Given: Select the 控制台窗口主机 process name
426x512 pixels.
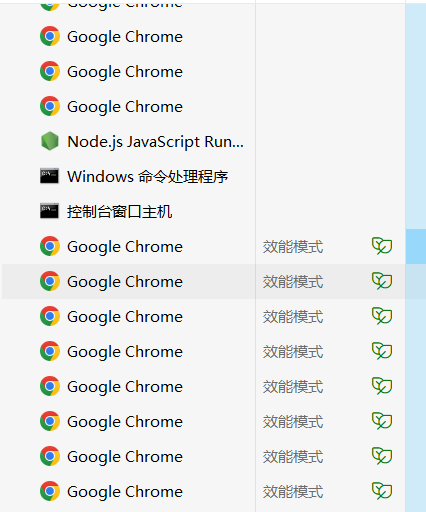Looking at the screenshot, I should 120,211.
